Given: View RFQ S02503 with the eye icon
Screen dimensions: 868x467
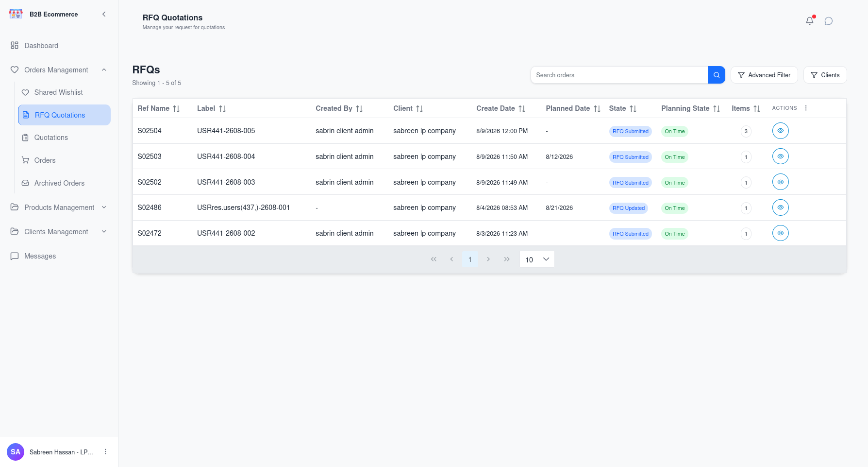Looking at the screenshot, I should (x=780, y=156).
